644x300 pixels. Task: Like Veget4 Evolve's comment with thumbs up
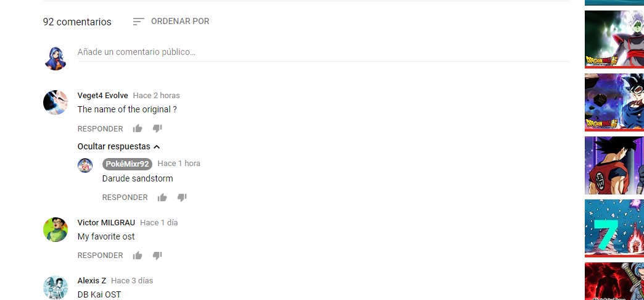[138, 128]
